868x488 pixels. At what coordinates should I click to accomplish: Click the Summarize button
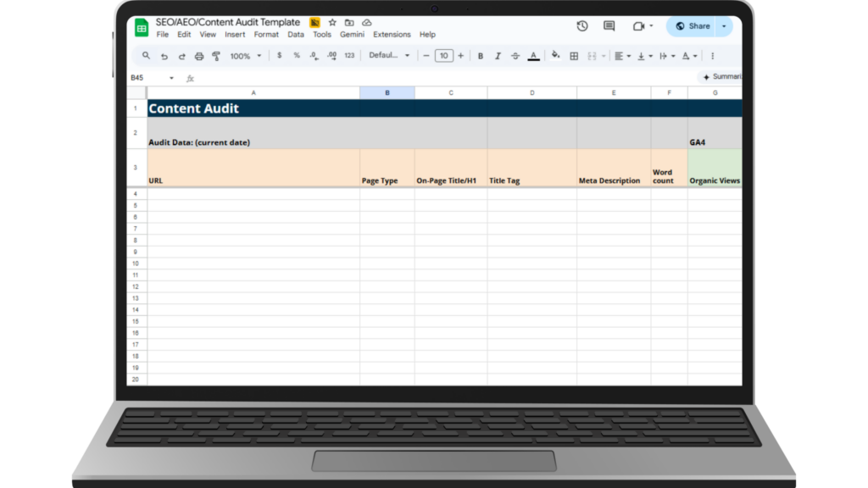click(721, 77)
